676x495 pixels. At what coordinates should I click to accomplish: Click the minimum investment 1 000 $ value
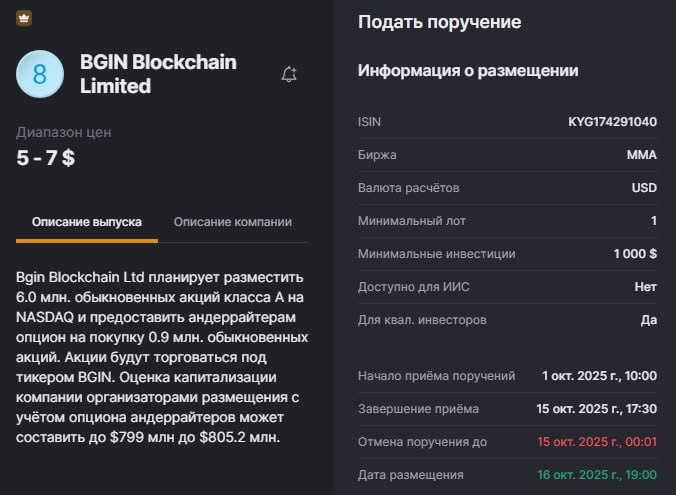click(x=635, y=254)
